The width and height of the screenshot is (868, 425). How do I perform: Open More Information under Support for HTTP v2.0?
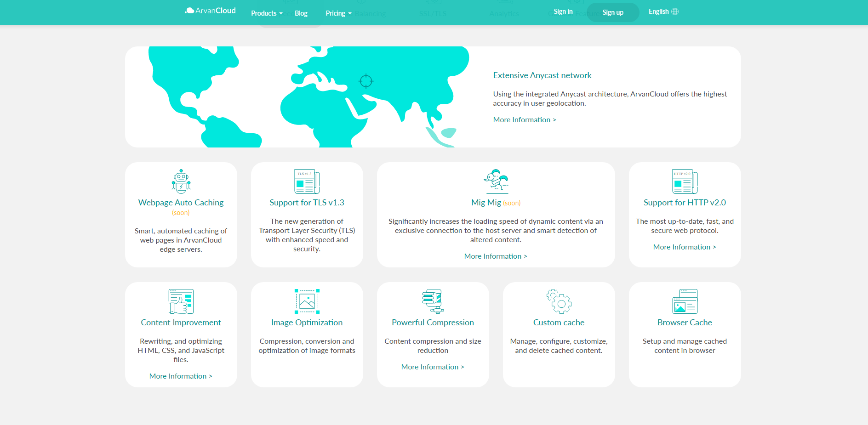point(684,247)
